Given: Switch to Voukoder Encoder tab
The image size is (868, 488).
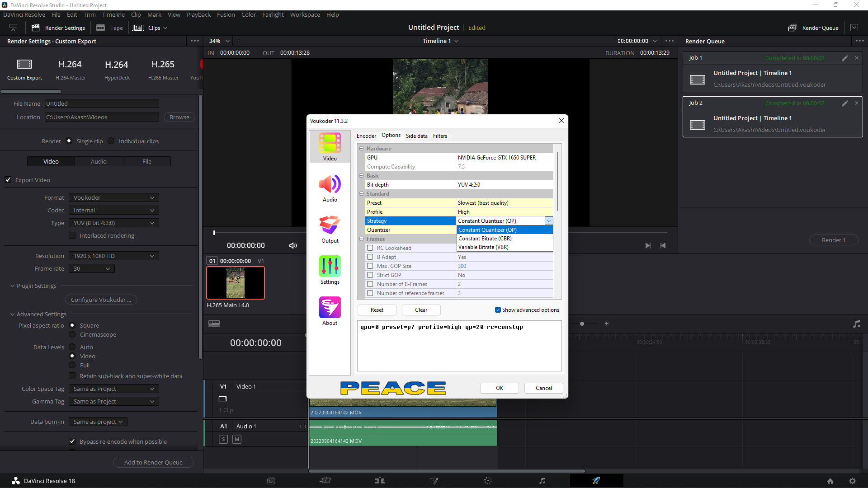Looking at the screenshot, I should [x=366, y=136].
